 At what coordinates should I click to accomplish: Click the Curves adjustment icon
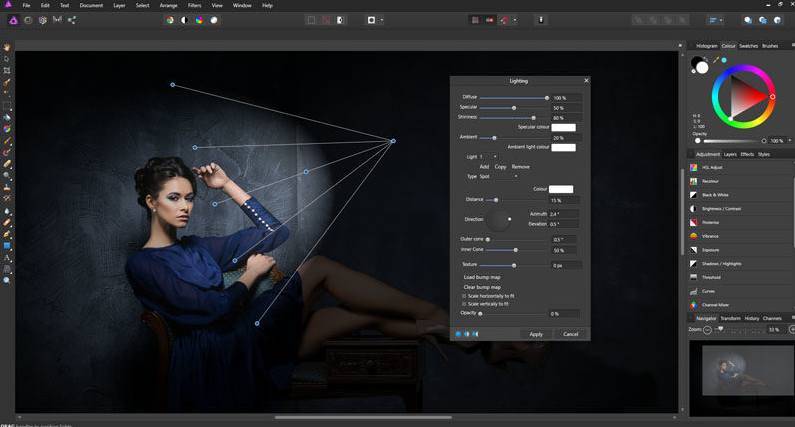[x=694, y=291]
